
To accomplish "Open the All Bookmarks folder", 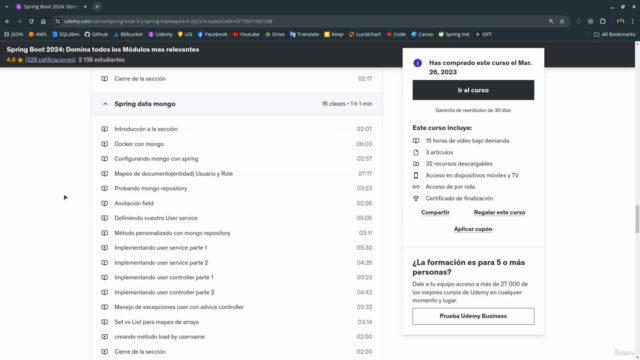I will (x=614, y=34).
